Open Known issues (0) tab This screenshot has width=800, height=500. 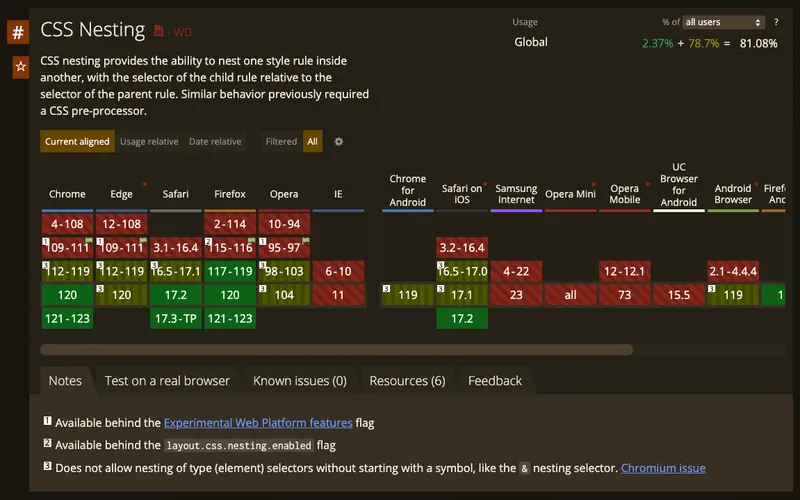(300, 381)
